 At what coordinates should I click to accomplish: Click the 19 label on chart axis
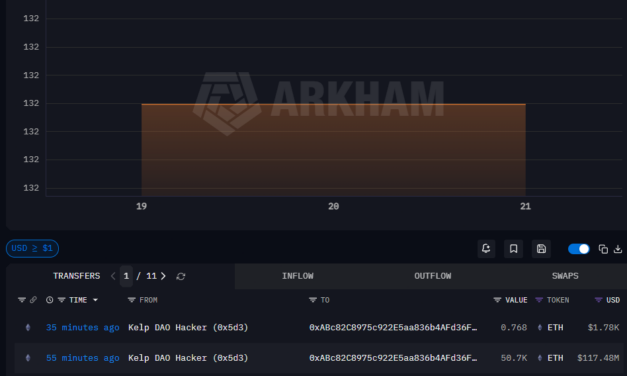tap(142, 206)
